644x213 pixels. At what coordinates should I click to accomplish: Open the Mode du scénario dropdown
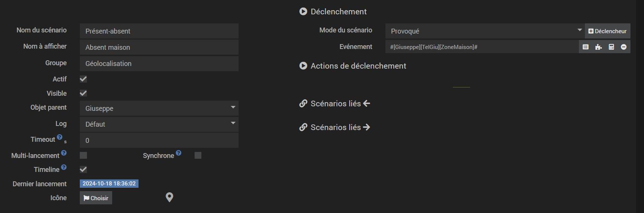coord(485,31)
